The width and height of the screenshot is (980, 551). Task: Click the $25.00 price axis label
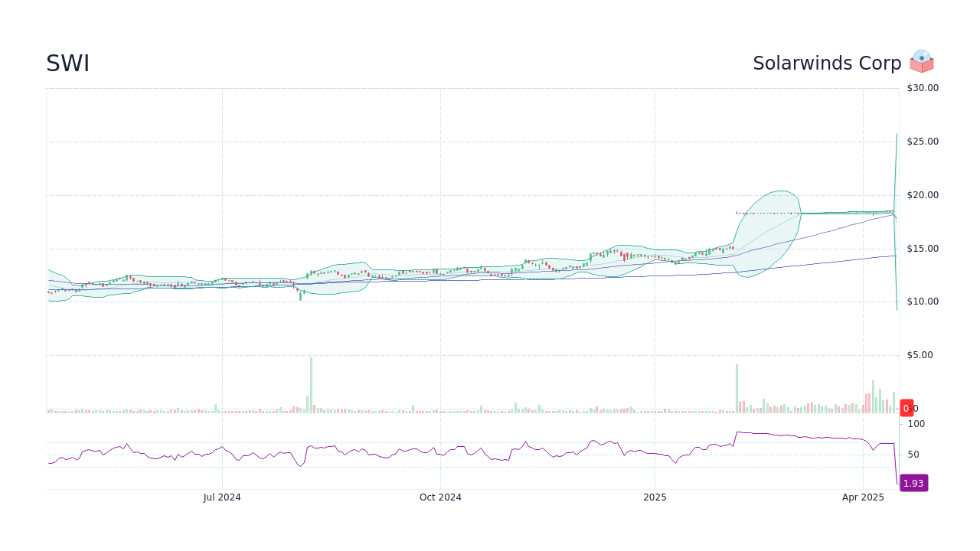[923, 142]
